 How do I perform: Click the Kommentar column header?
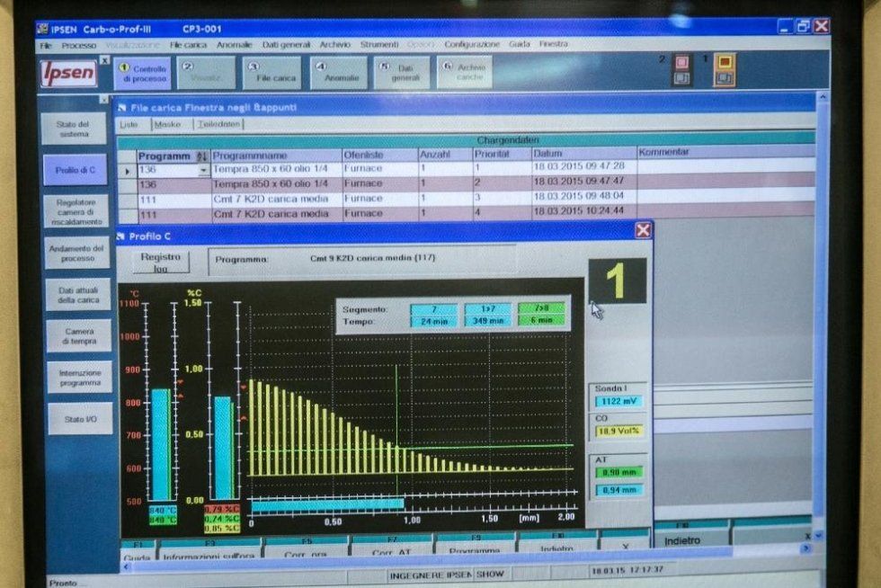[x=725, y=152]
